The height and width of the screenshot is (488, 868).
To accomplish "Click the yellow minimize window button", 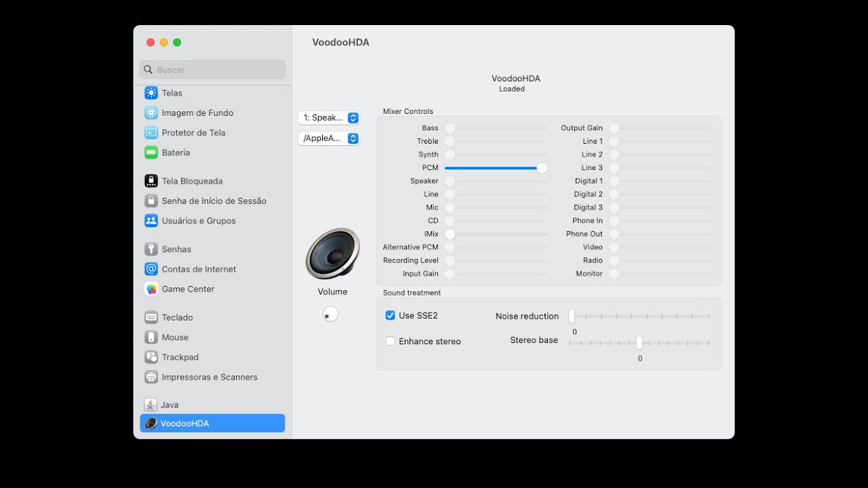I will (x=163, y=42).
